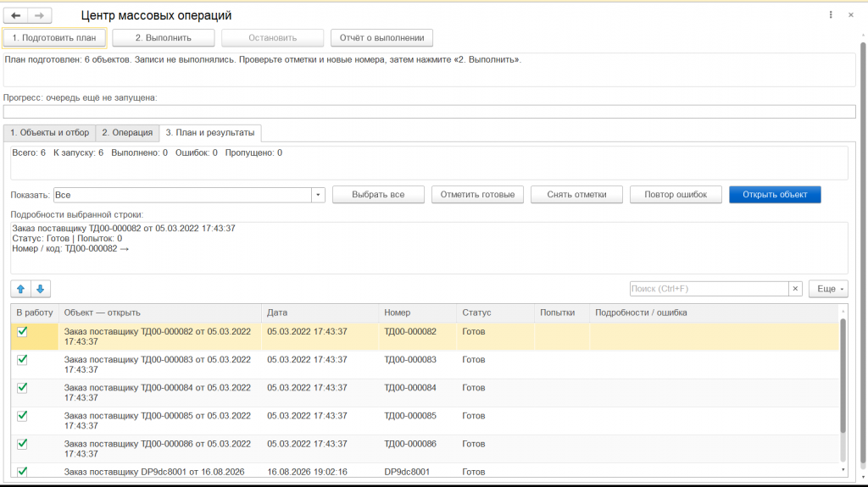The width and height of the screenshot is (868, 487).
Task: Switch to the 1. Объекты и отбор tab
Action: pyautogui.click(x=49, y=133)
